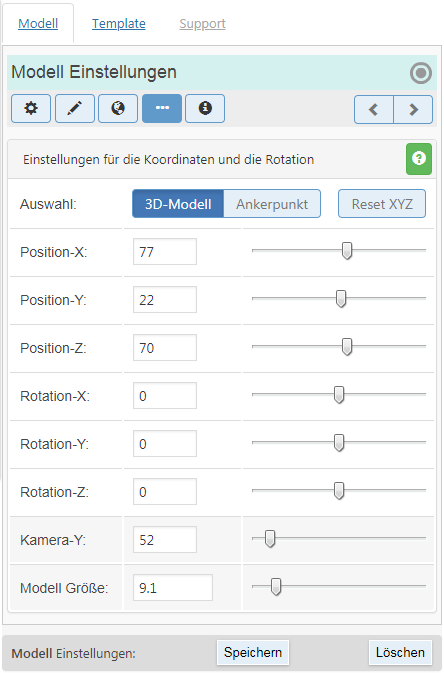Select 3D-Modell option
The width and height of the screenshot is (444, 673).
[178, 204]
